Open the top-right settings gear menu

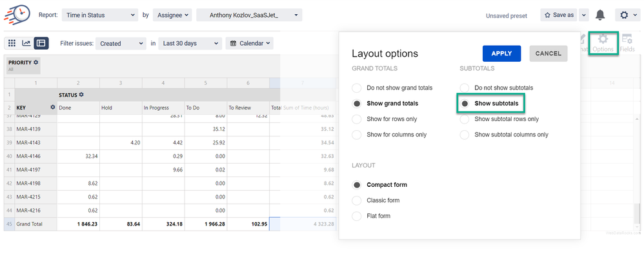point(628,15)
